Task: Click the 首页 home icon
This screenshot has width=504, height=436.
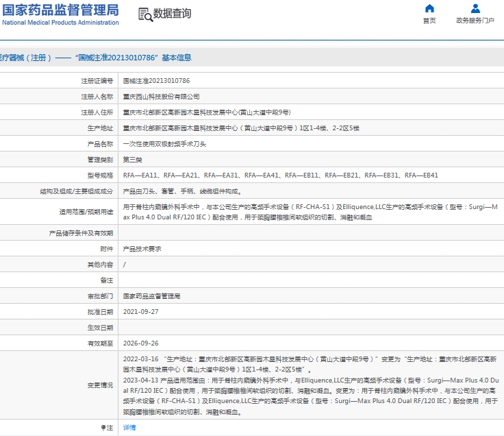Action: (429, 8)
